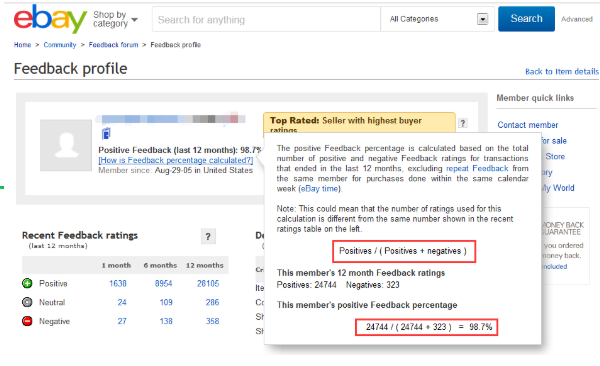The height and width of the screenshot is (366, 600).
Task: Click the Top Rated seller banner
Action: click(x=359, y=124)
